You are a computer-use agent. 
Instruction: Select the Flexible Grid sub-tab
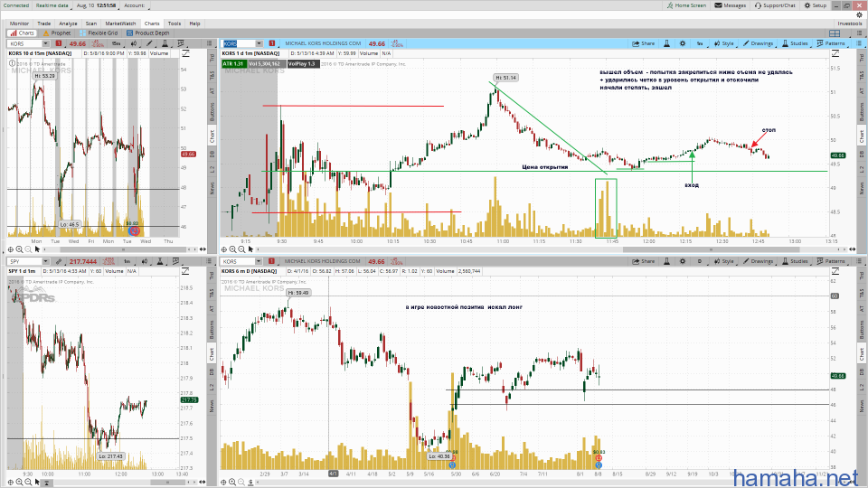pyautogui.click(x=99, y=33)
